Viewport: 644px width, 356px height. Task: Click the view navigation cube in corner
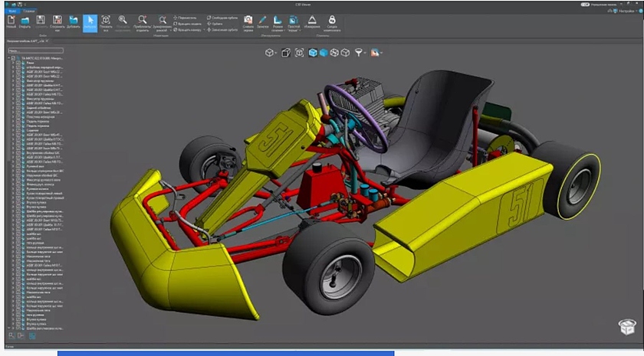[x=626, y=328]
